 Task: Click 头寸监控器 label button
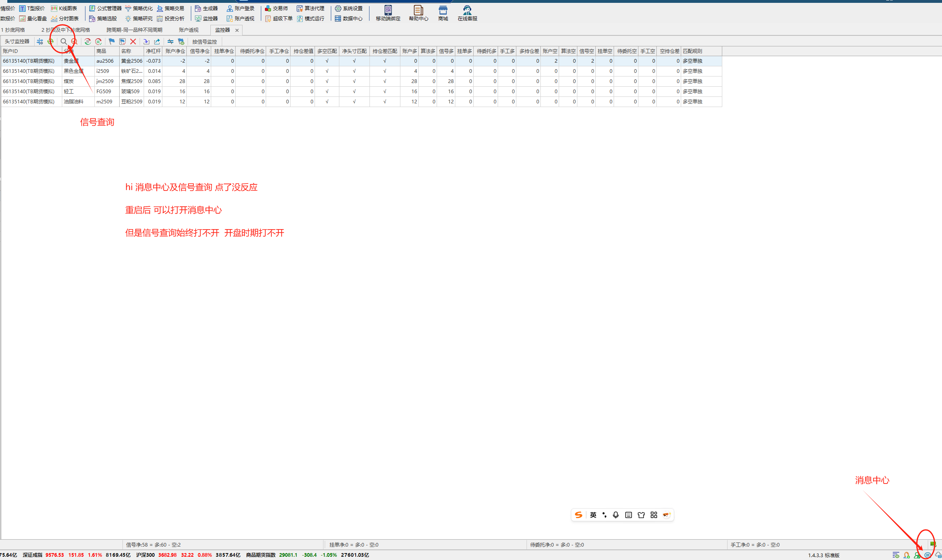pos(17,42)
